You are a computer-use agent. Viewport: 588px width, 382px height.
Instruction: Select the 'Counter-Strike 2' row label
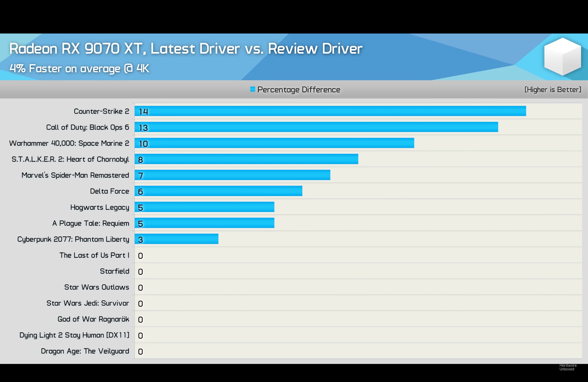click(x=102, y=111)
